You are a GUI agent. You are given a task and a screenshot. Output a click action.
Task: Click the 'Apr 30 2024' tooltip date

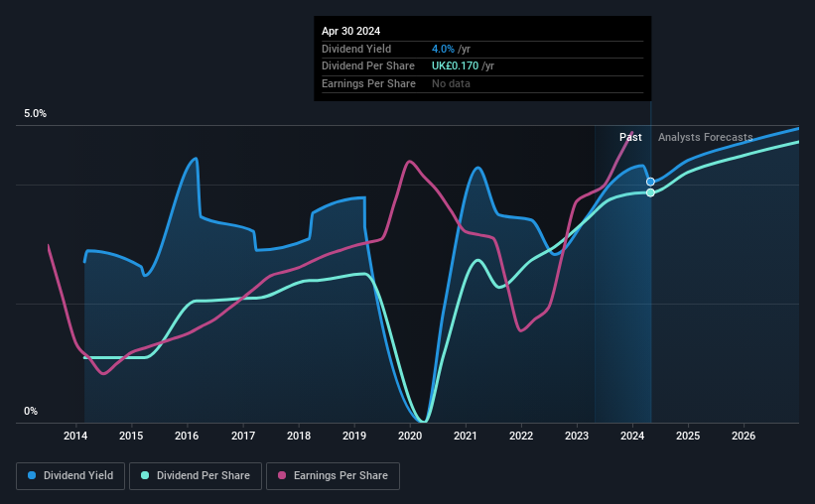(350, 31)
